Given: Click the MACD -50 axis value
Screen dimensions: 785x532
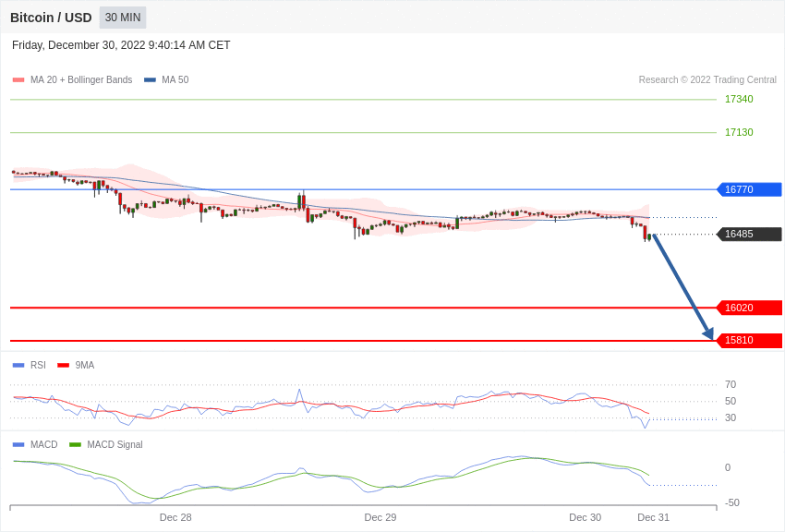Looking at the screenshot, I should point(732,502).
